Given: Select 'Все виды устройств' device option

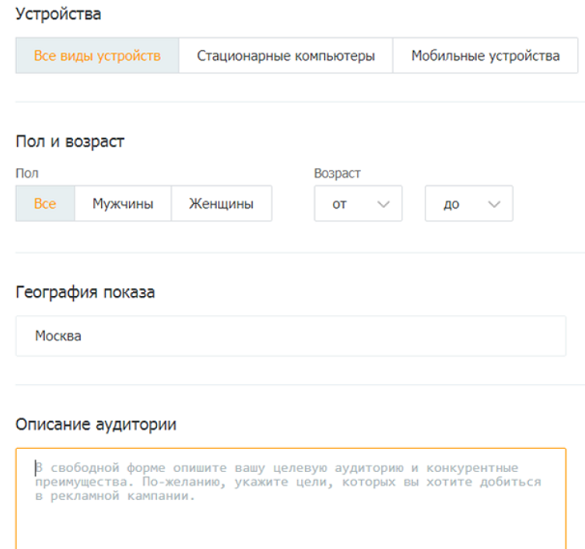Looking at the screenshot, I should click(97, 56).
